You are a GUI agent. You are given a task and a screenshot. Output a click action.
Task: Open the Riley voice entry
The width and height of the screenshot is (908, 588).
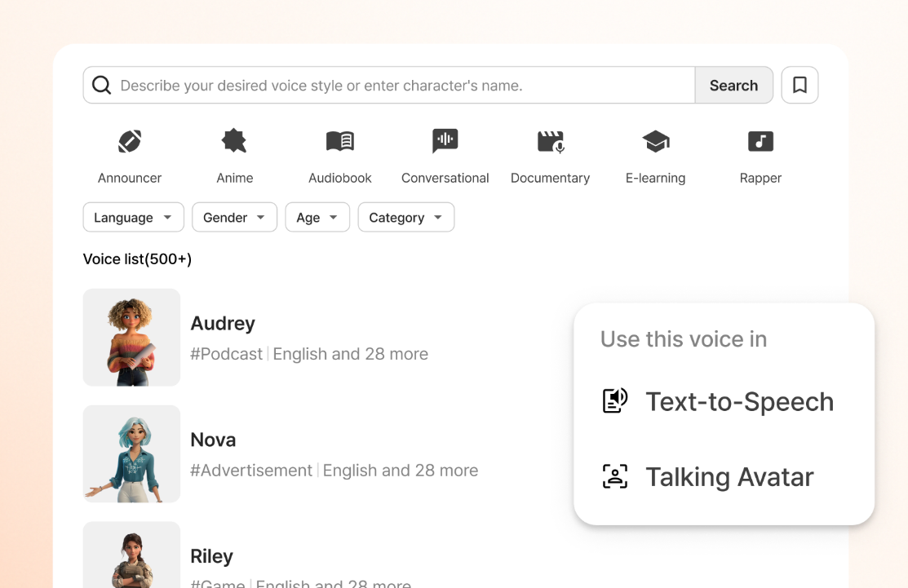click(212, 557)
